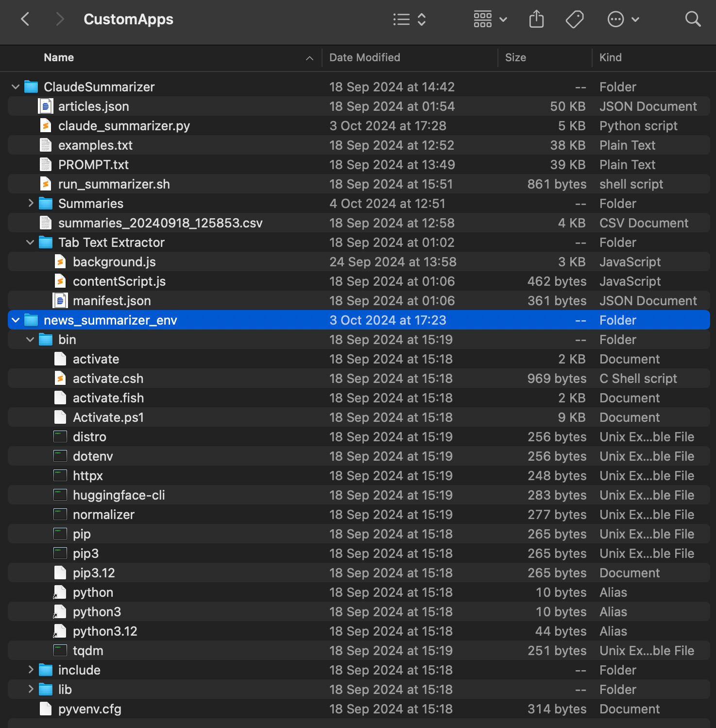
Task: Select the activate file name
Action: [96, 359]
